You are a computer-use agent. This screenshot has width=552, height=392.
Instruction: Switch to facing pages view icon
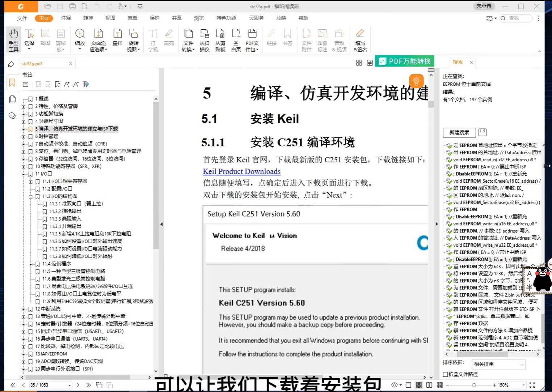[429, 385]
